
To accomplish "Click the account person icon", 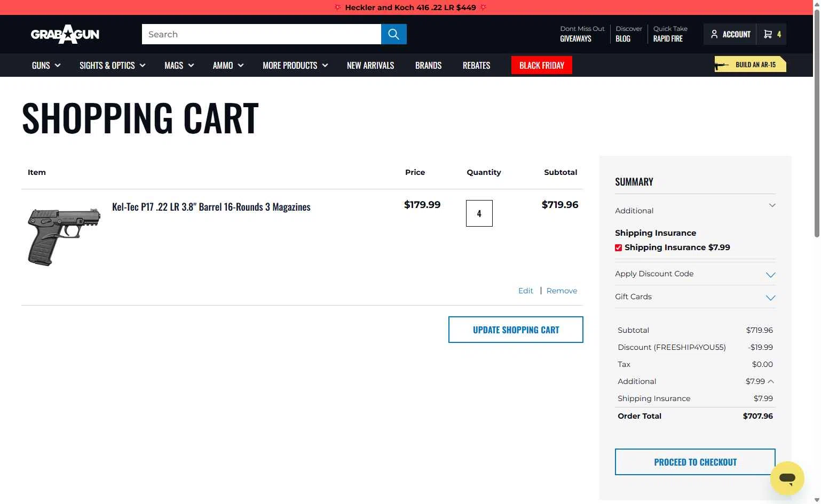I will (714, 34).
